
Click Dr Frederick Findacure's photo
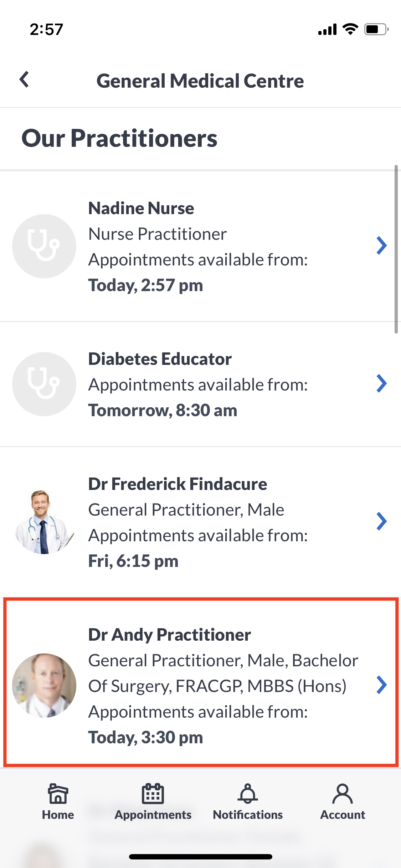click(x=44, y=522)
